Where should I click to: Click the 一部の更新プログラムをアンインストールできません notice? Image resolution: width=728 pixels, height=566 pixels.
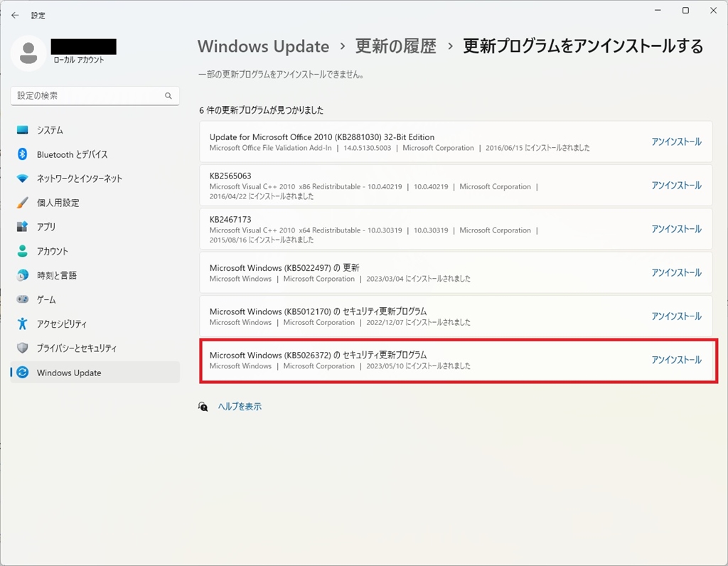281,75
